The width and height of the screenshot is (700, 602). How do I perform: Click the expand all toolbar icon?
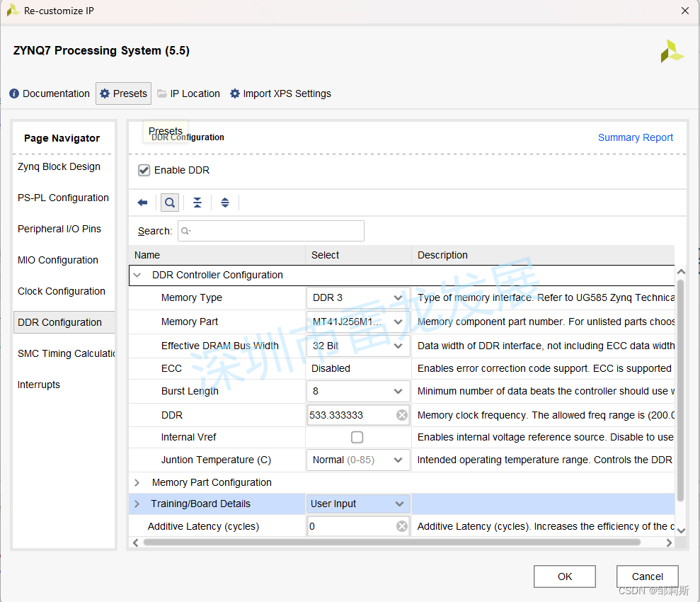(x=225, y=203)
